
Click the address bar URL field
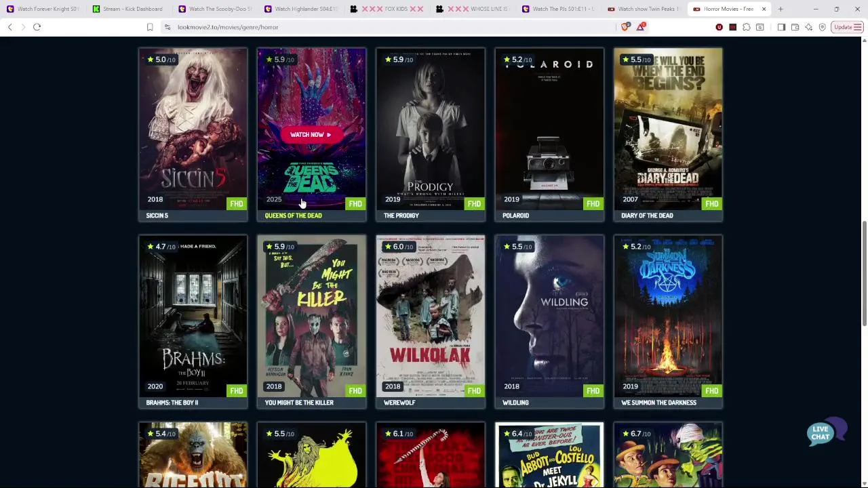click(393, 27)
